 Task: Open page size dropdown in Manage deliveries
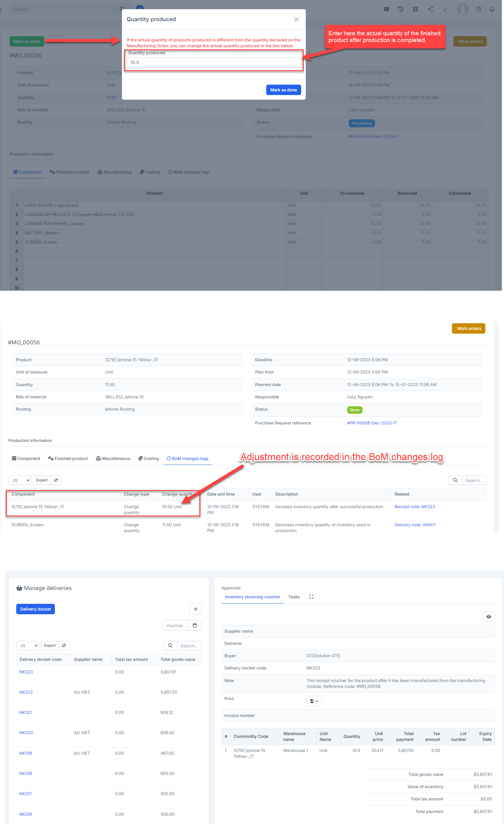pos(27,646)
